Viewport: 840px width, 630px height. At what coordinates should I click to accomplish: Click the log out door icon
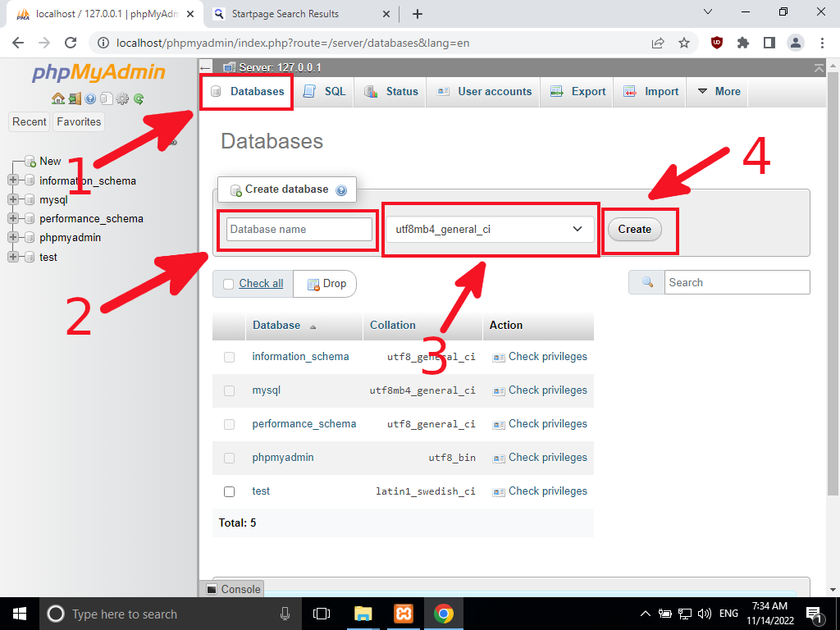click(75, 98)
